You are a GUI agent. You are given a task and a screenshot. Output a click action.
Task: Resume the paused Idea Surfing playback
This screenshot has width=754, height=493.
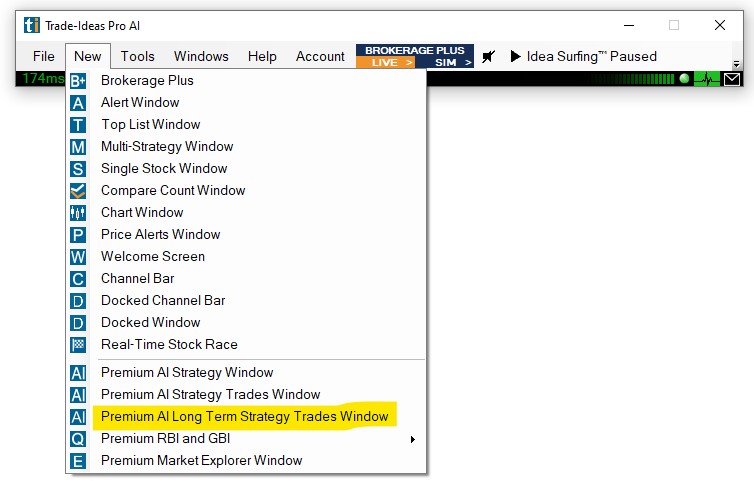pos(516,57)
